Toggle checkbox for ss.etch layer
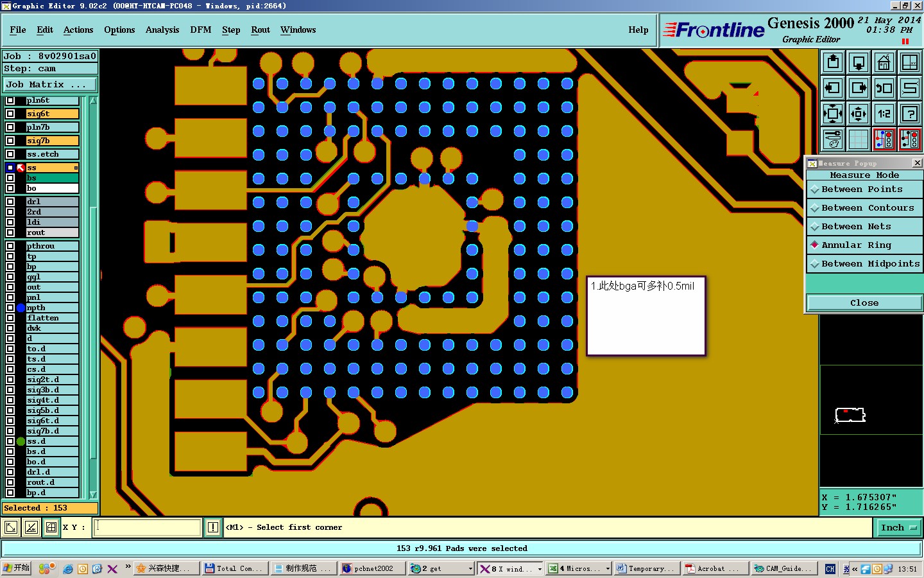924x578 pixels. pyautogui.click(x=10, y=154)
